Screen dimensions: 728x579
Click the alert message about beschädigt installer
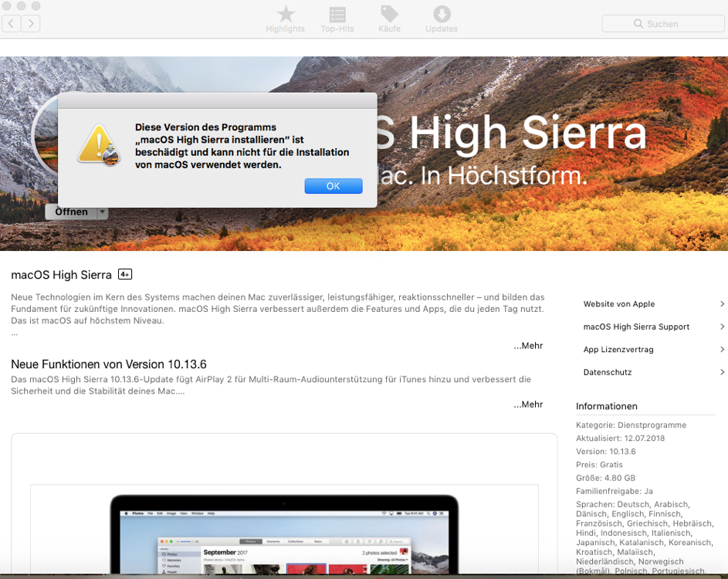pyautogui.click(x=242, y=146)
